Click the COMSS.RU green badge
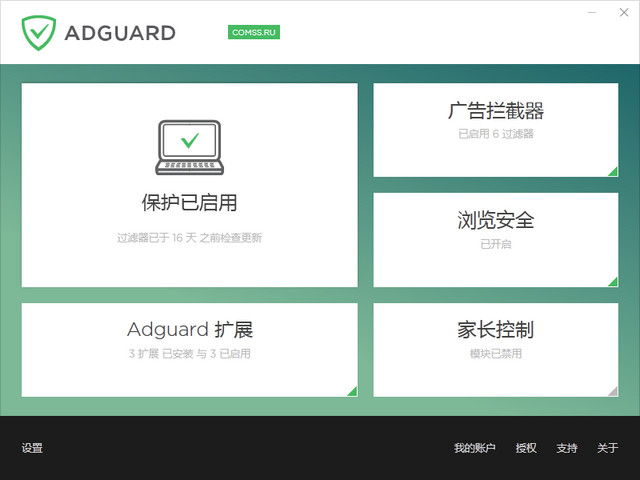This screenshot has width=640, height=480. [x=254, y=32]
